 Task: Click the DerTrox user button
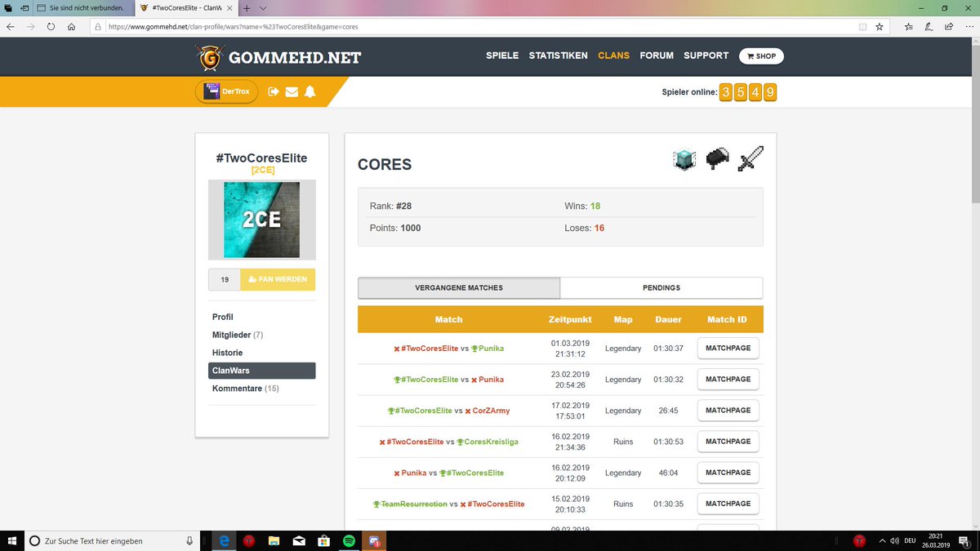(x=226, y=91)
